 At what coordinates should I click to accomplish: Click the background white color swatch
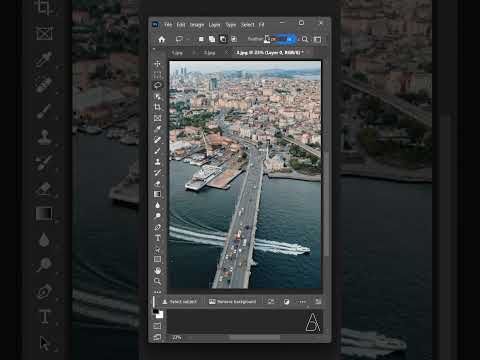pyautogui.click(x=161, y=315)
